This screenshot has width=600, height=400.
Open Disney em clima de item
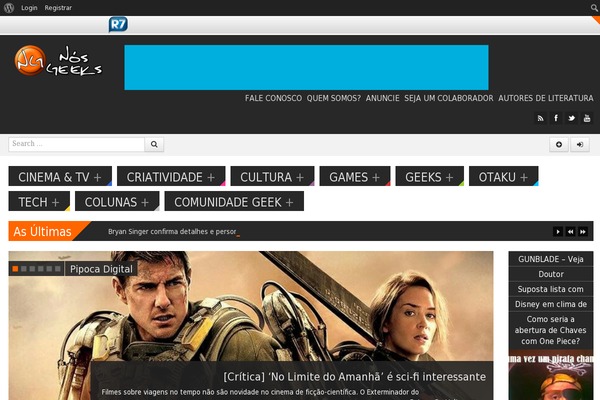click(551, 304)
